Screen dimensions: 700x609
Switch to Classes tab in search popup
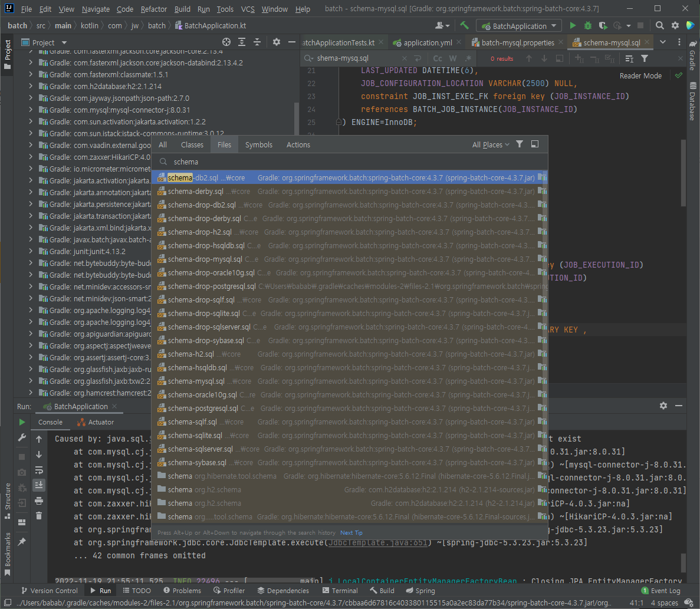tap(192, 144)
